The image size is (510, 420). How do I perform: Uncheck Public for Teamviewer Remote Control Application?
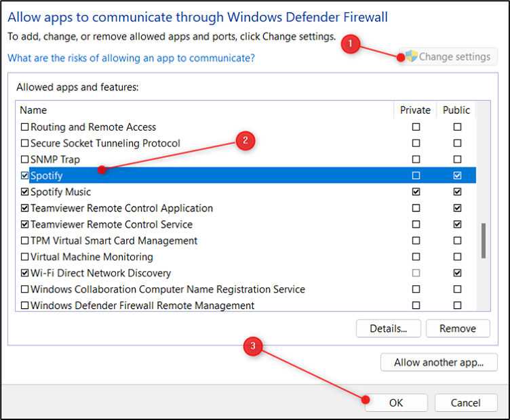[457, 208]
